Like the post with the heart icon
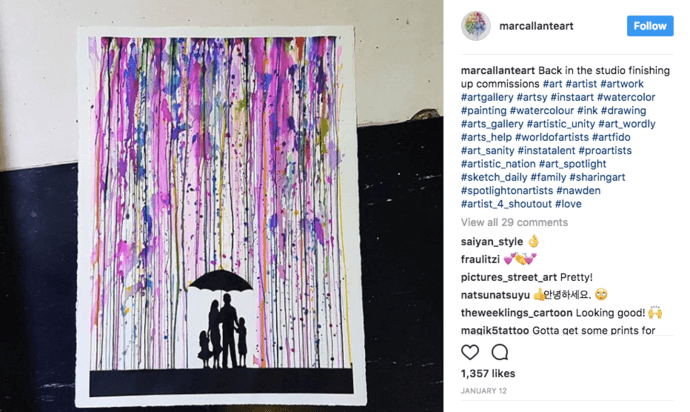This screenshot has height=412, width=690. 470,353
